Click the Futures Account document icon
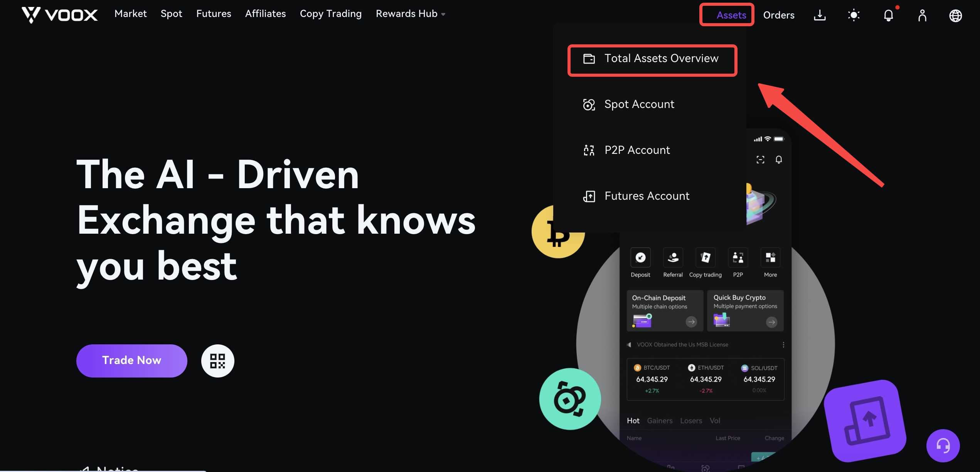 click(x=589, y=196)
